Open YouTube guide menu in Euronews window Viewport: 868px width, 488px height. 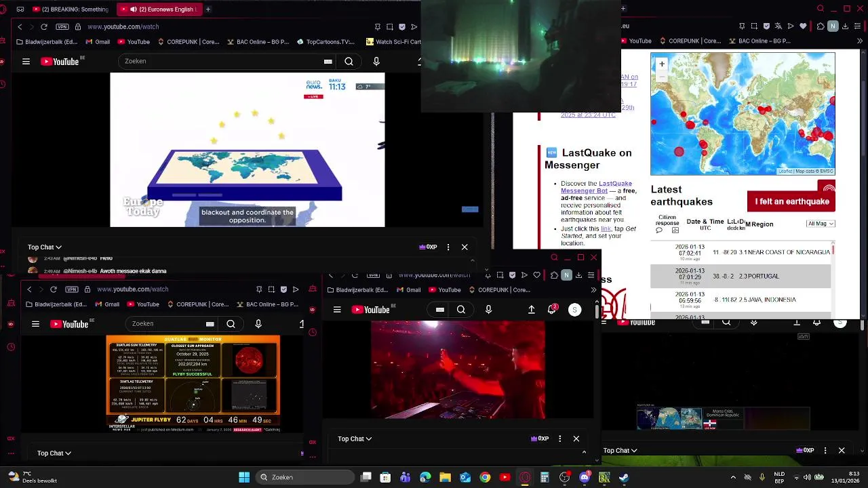tap(26, 62)
